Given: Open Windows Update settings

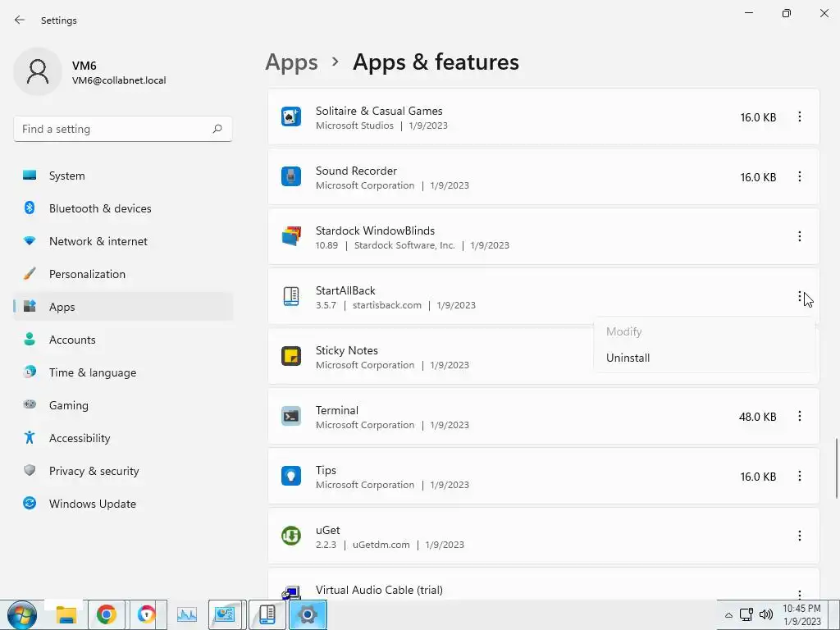Looking at the screenshot, I should [123, 504].
